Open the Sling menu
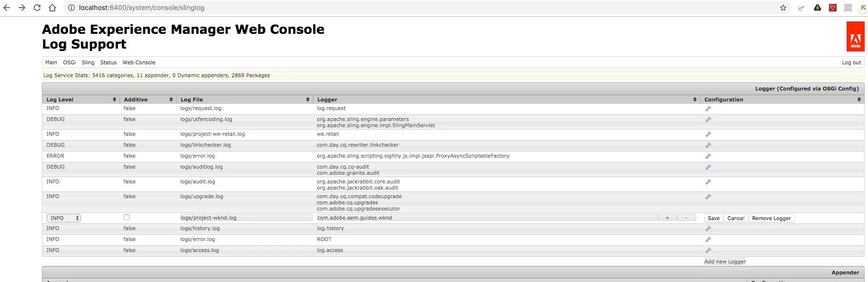Screen dimensions: 868x282 pyautogui.click(x=88, y=62)
